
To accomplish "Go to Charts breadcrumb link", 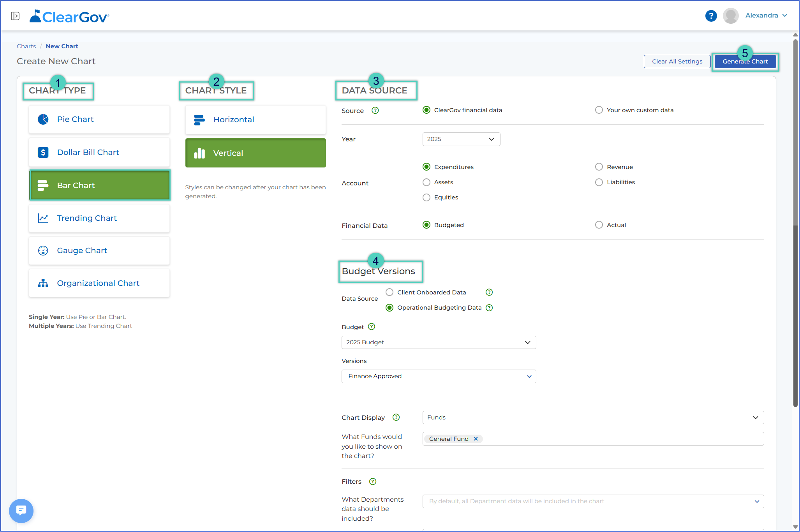I will [26, 46].
